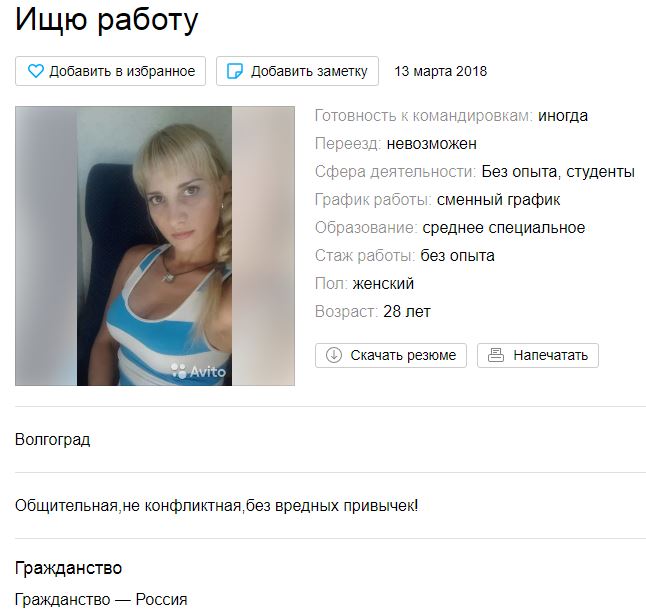Image resolution: width=646 pixels, height=612 pixels.
Task: Click the 'сменный график' schedule value
Action: pos(498,199)
